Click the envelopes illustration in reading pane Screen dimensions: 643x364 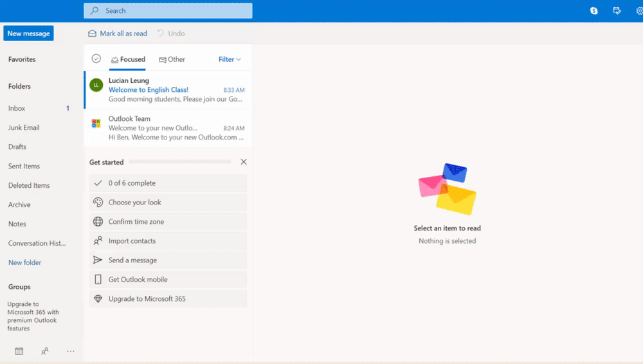tap(447, 189)
